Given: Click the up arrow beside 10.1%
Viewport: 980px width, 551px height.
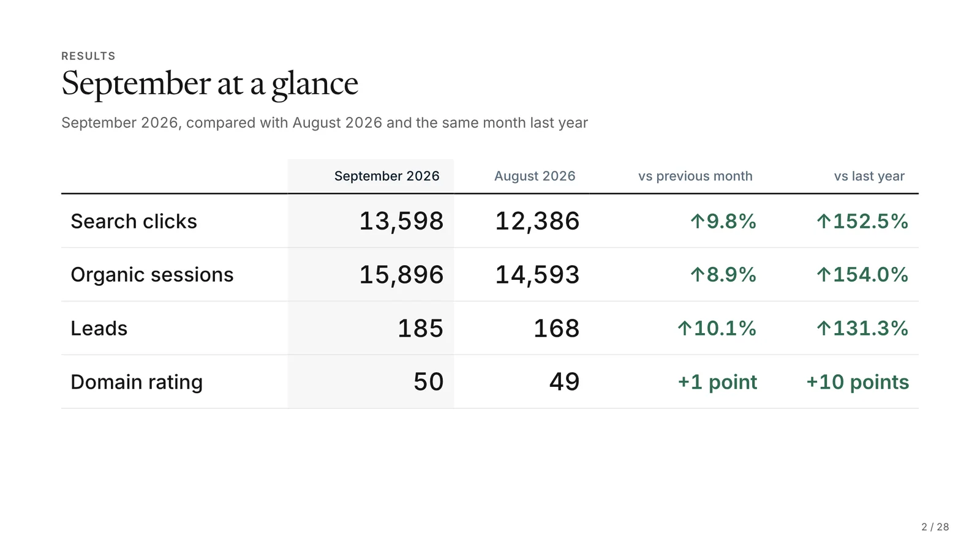Looking at the screenshot, I should [684, 328].
